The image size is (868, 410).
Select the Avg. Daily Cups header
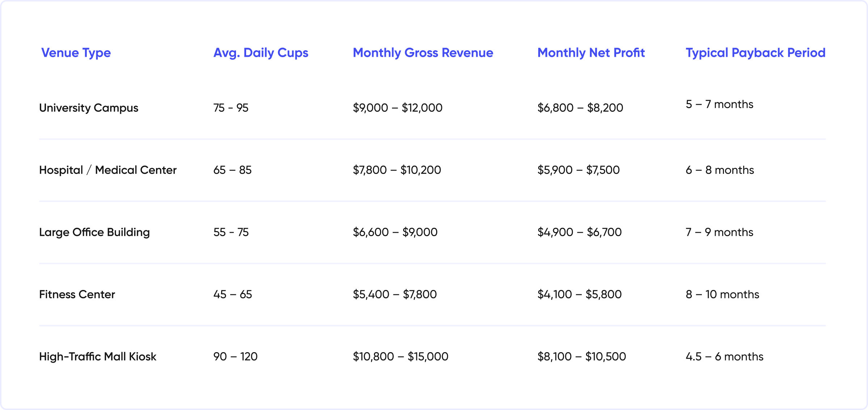tap(261, 53)
